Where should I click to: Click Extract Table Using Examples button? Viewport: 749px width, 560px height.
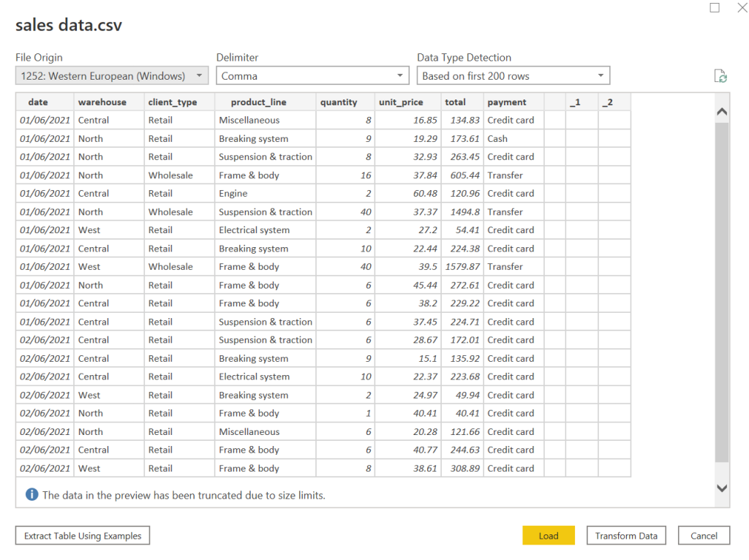click(x=83, y=536)
